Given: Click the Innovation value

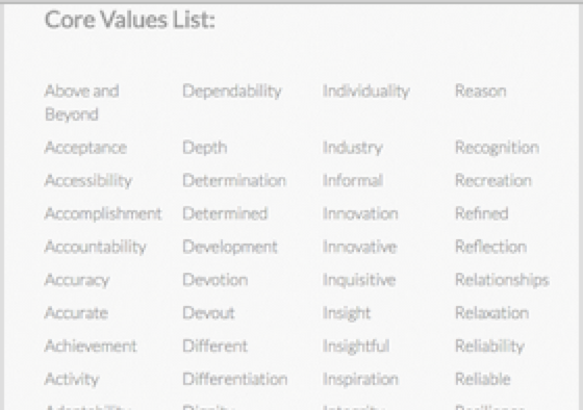Looking at the screenshot, I should coord(360,214).
